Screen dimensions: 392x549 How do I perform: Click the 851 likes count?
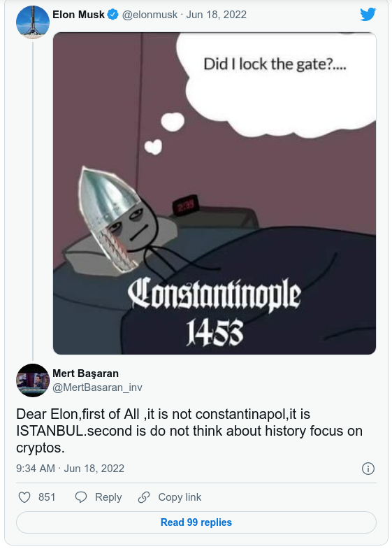47,497
